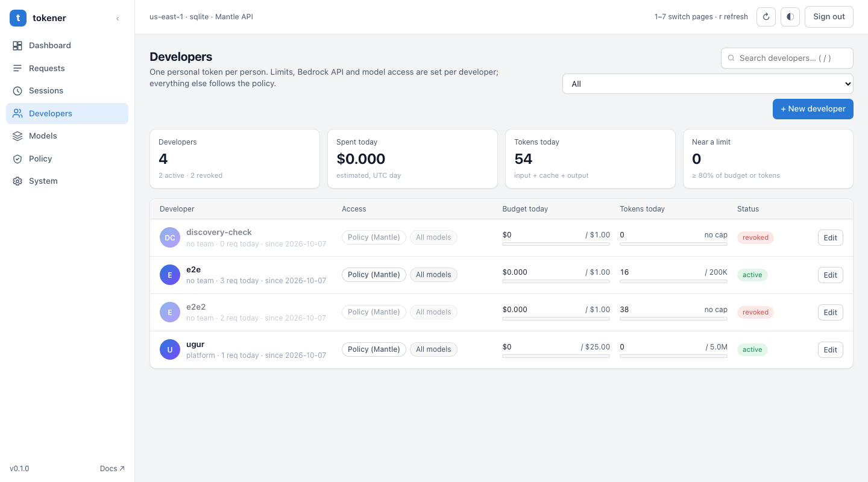Viewport: 868px width, 482px height.
Task: Toggle dark mode with the half-circle icon
Action: click(790, 17)
